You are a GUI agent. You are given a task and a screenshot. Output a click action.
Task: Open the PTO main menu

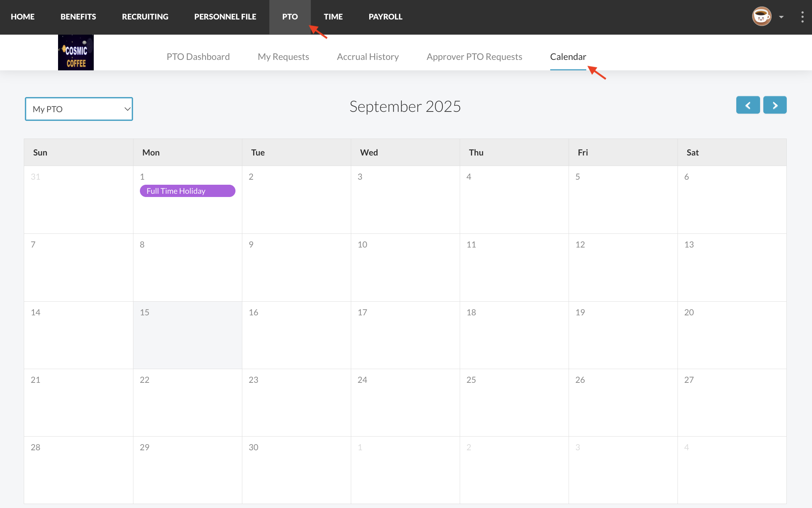tap(290, 17)
